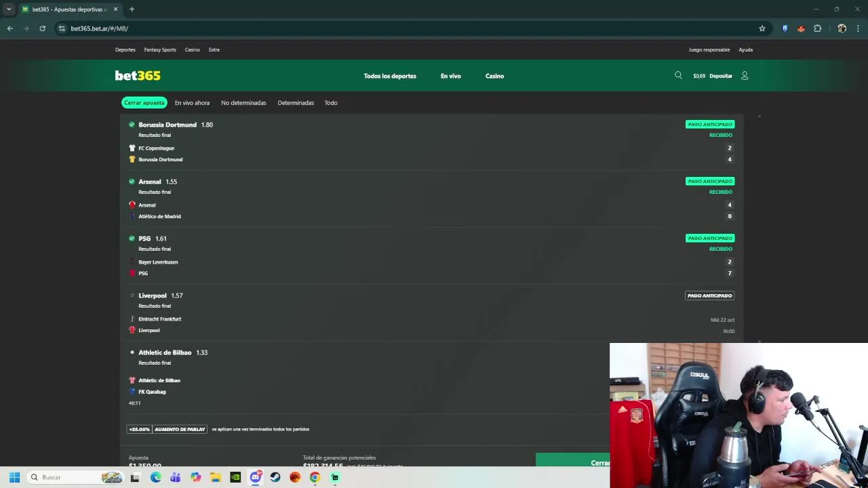
Task: Click PSG 1.61 selection
Action: pos(153,239)
